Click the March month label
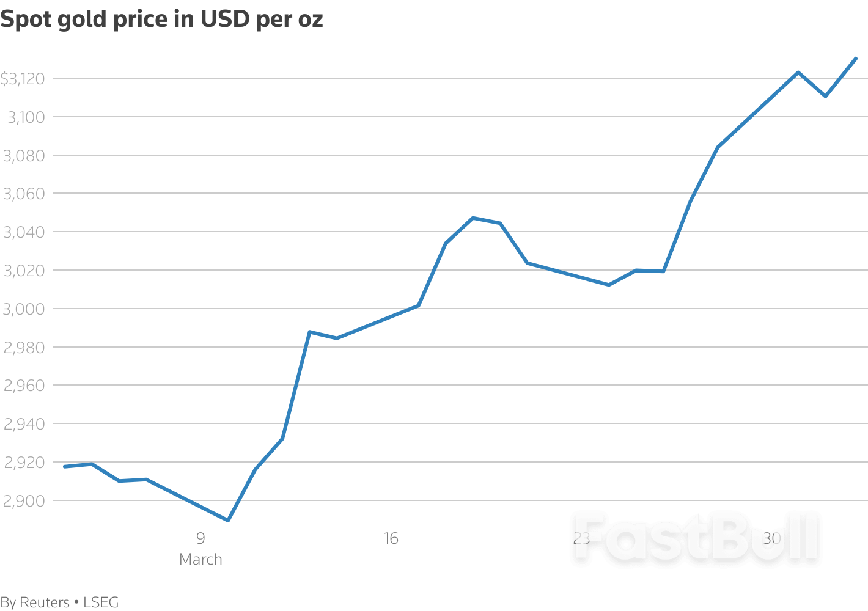Screen dimensions: 868x611 pos(200,559)
